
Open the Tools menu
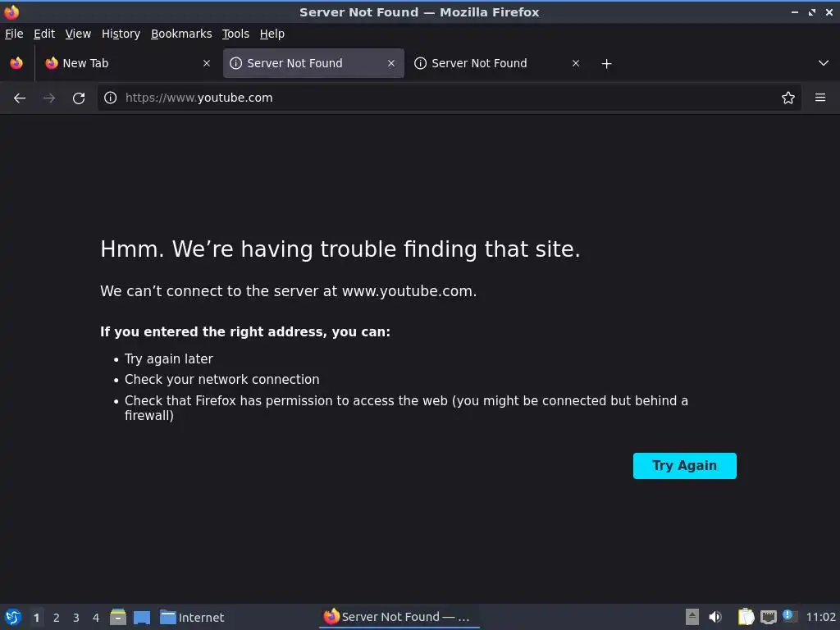pos(235,34)
